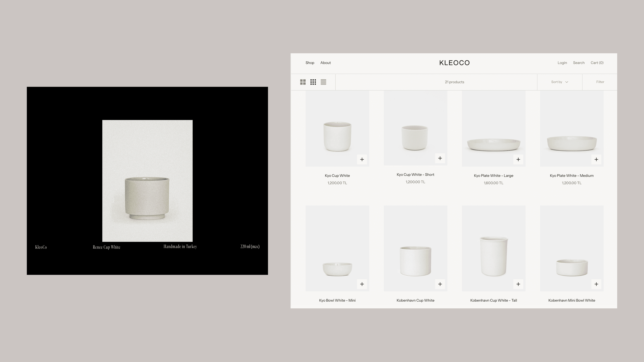The height and width of the screenshot is (362, 644).
Task: Quick-add Kobenhavn Cup White plus icon
Action: pyautogui.click(x=440, y=284)
